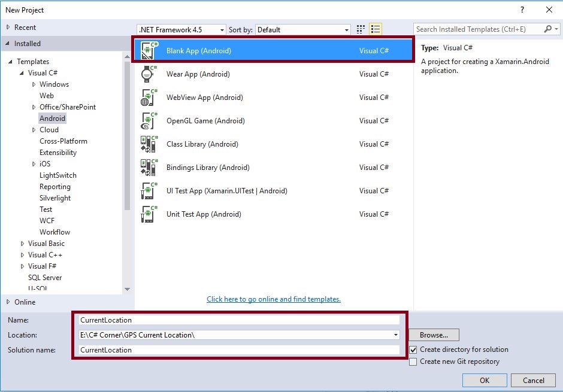
Task: Select the Wear App (Android) template row
Action: 273,74
